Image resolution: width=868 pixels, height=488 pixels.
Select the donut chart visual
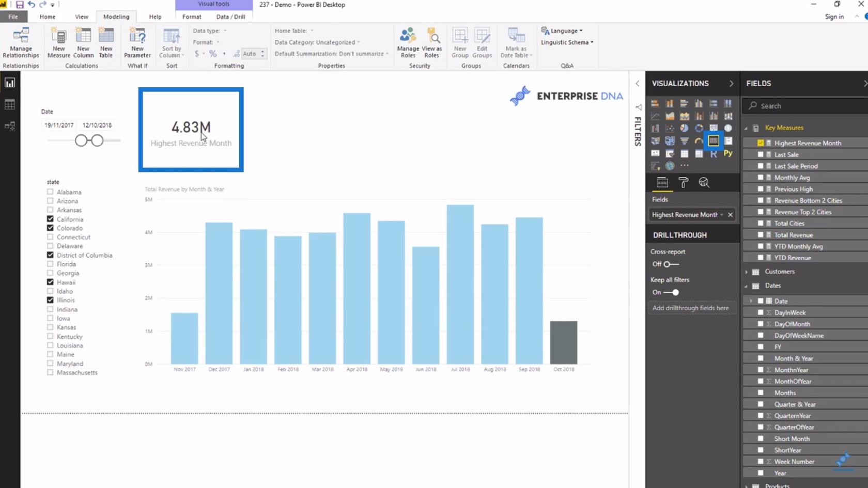point(699,128)
